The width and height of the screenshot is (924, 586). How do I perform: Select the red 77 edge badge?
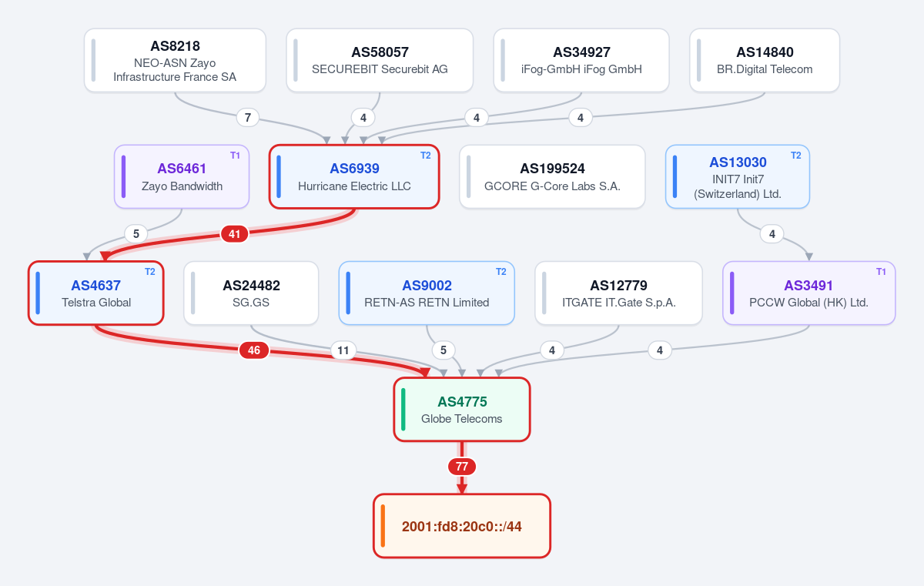click(x=462, y=467)
